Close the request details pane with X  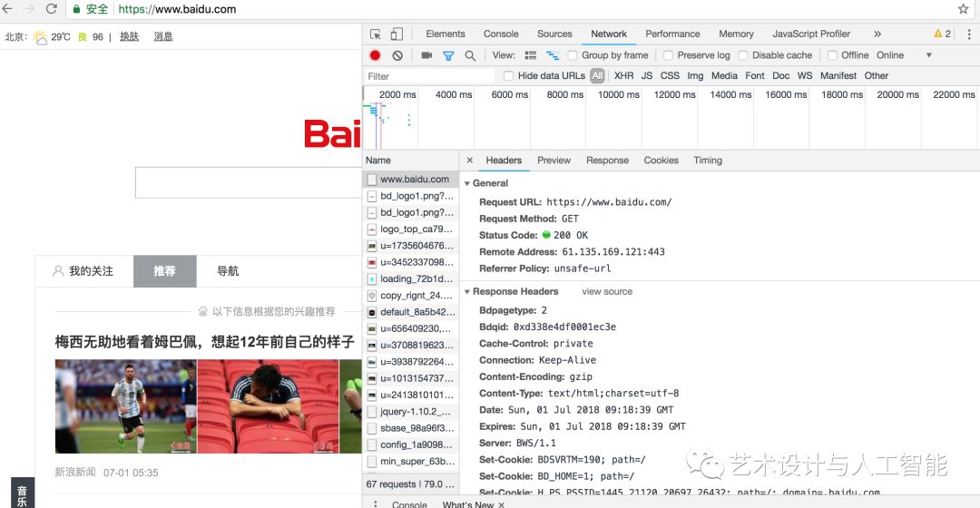click(470, 161)
